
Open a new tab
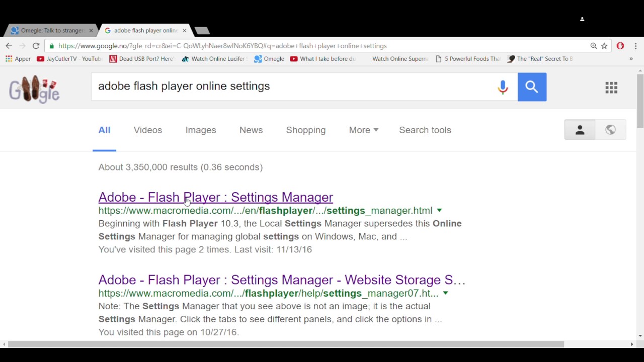[x=202, y=31]
